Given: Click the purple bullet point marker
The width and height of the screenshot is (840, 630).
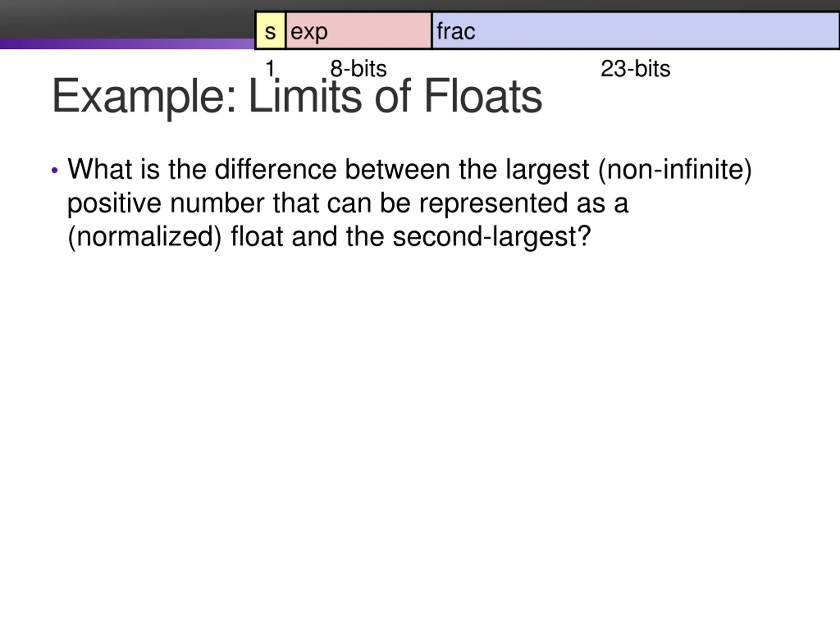Looking at the screenshot, I should point(55,171).
